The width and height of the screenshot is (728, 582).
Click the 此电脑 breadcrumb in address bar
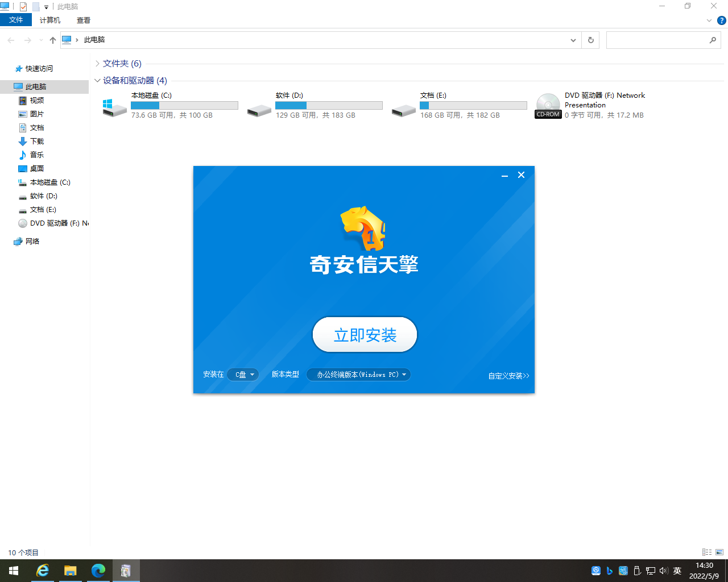[x=94, y=40]
